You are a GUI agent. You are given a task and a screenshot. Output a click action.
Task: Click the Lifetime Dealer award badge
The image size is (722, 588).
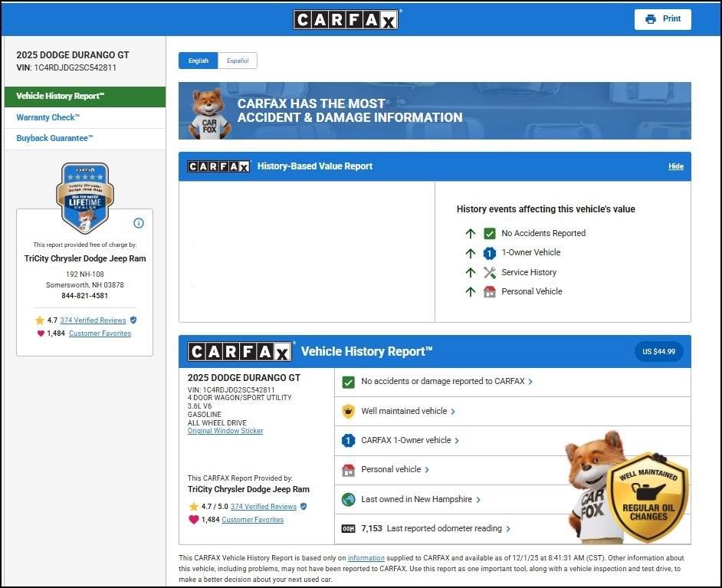(x=85, y=196)
